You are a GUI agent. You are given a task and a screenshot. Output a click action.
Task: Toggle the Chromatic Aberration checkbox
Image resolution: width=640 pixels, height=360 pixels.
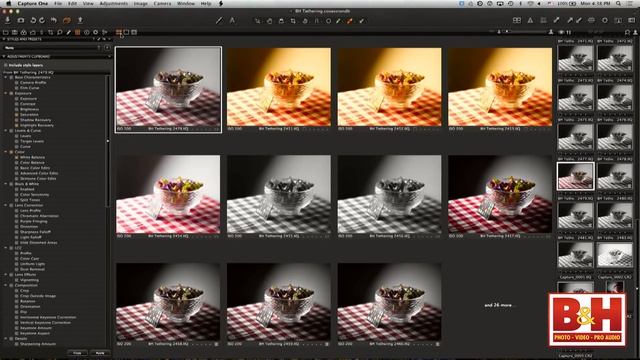17,216
